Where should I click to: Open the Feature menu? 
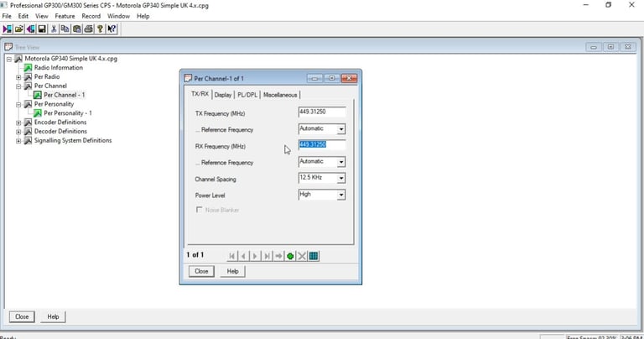coord(65,16)
